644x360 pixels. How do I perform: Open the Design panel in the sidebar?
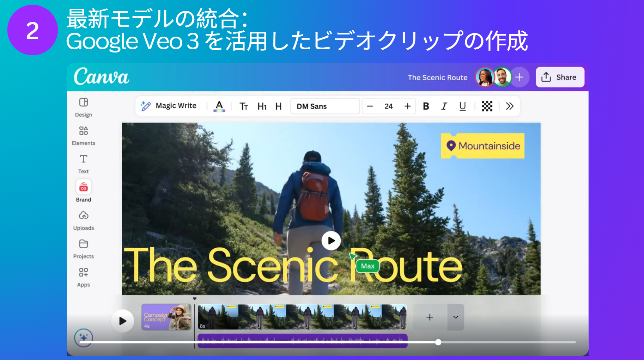pyautogui.click(x=83, y=107)
